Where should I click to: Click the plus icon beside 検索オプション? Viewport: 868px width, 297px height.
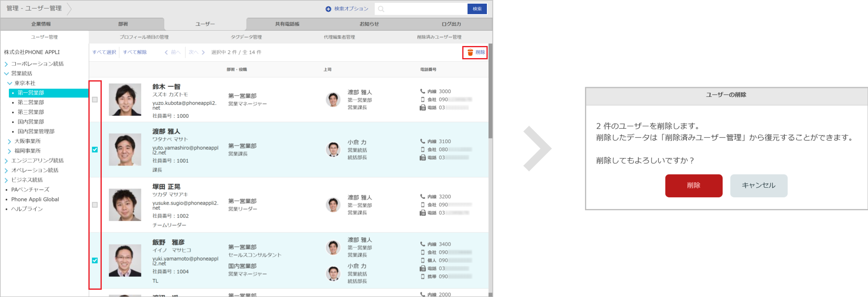coord(328,9)
